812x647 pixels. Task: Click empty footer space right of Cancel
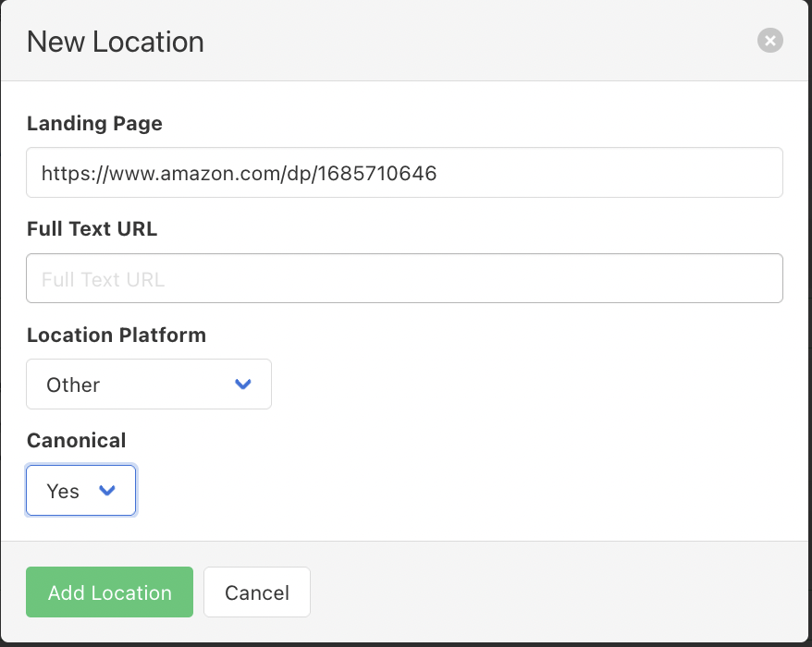point(555,592)
